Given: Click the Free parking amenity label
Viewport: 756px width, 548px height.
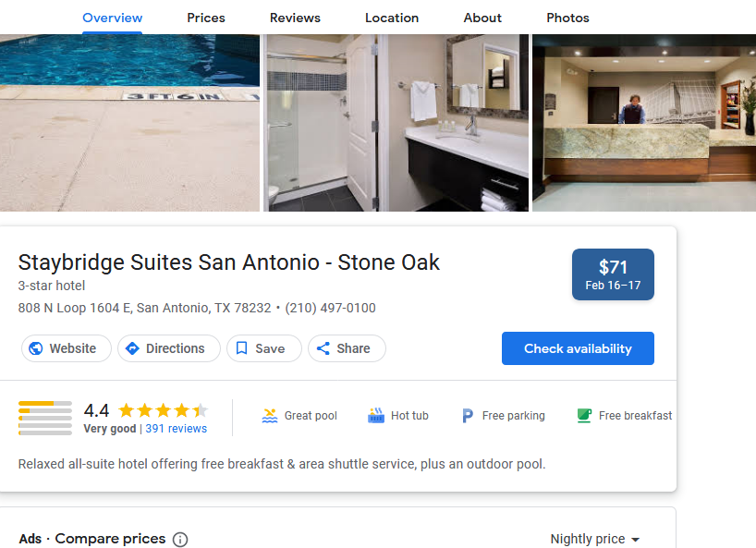Looking at the screenshot, I should (514, 416).
